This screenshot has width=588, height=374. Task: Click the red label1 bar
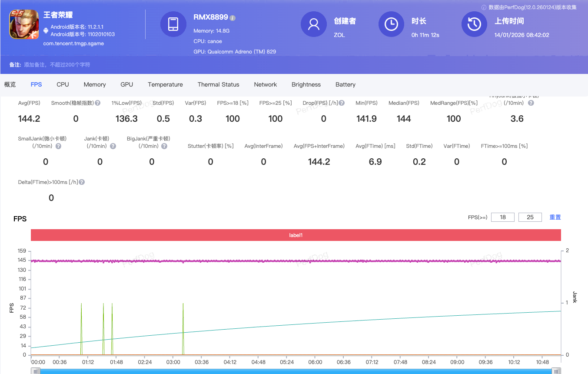coord(296,235)
